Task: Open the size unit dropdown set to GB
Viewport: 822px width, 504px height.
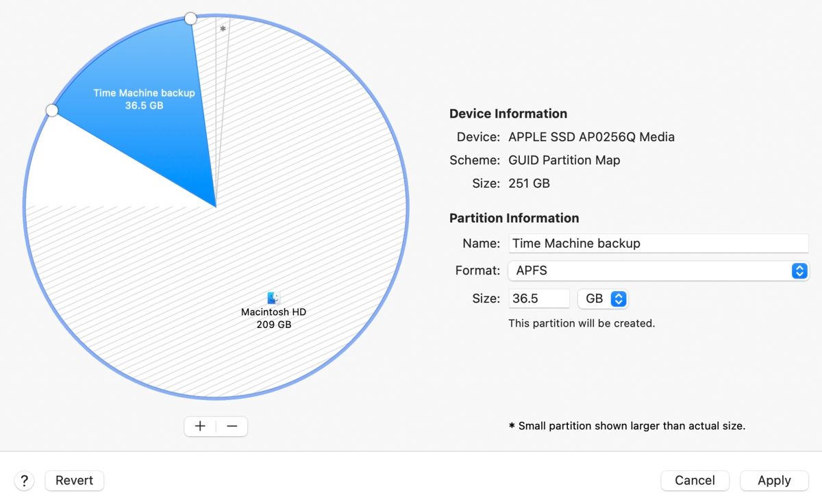Action: [x=603, y=299]
